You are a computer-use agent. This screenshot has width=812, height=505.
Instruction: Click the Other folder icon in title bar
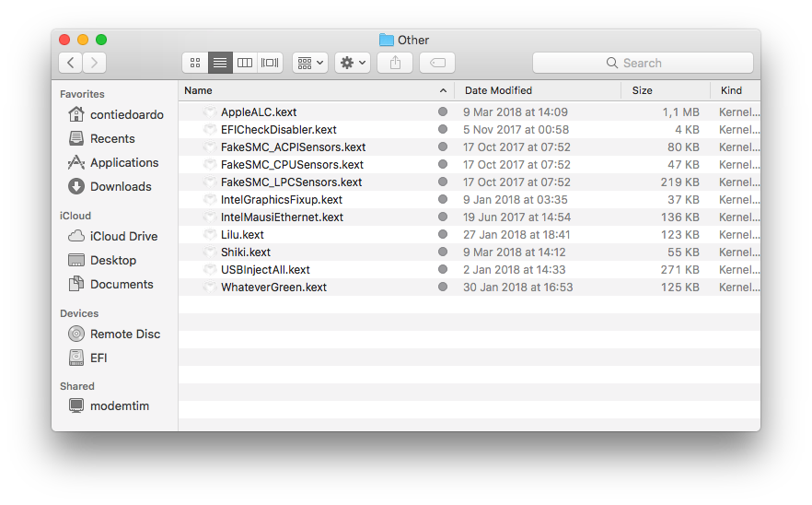[387, 40]
